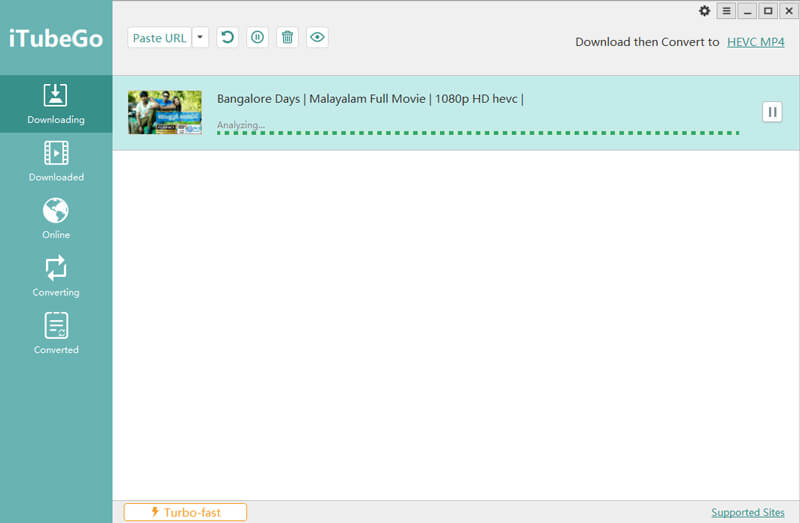This screenshot has width=800, height=523.
Task: Maximize the iTubeGo window
Action: [x=768, y=11]
